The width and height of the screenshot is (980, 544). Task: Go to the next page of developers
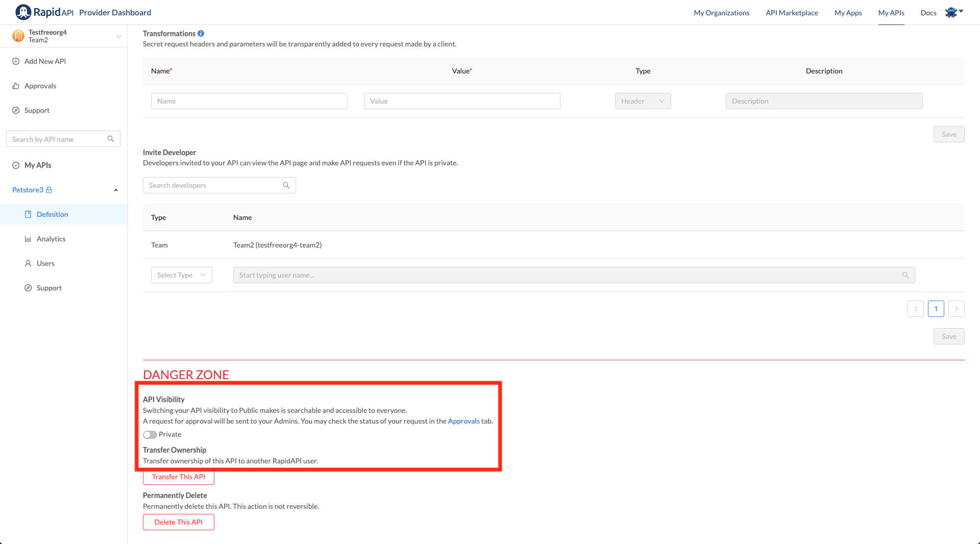pyautogui.click(x=957, y=309)
